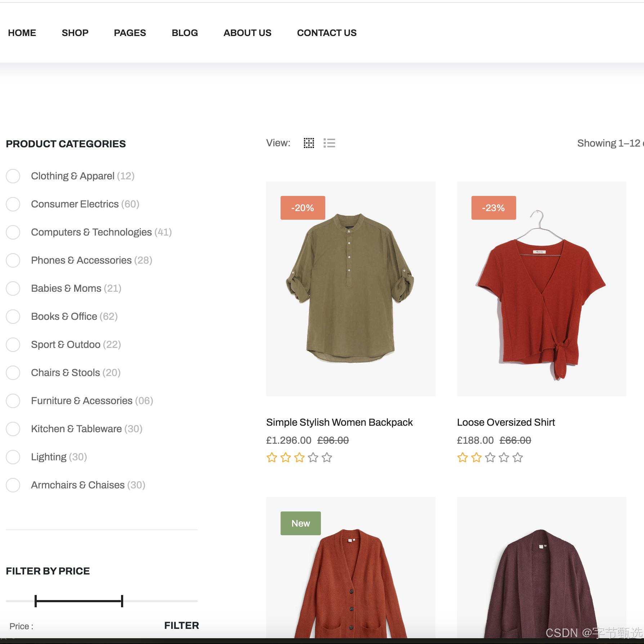Select Phones & Accessories radio button

pos(13,260)
